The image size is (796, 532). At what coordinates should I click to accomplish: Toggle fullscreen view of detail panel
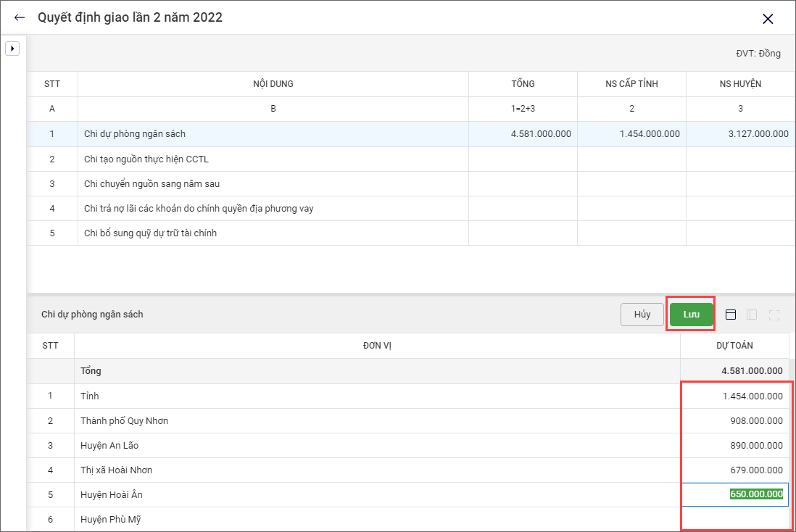[774, 315]
